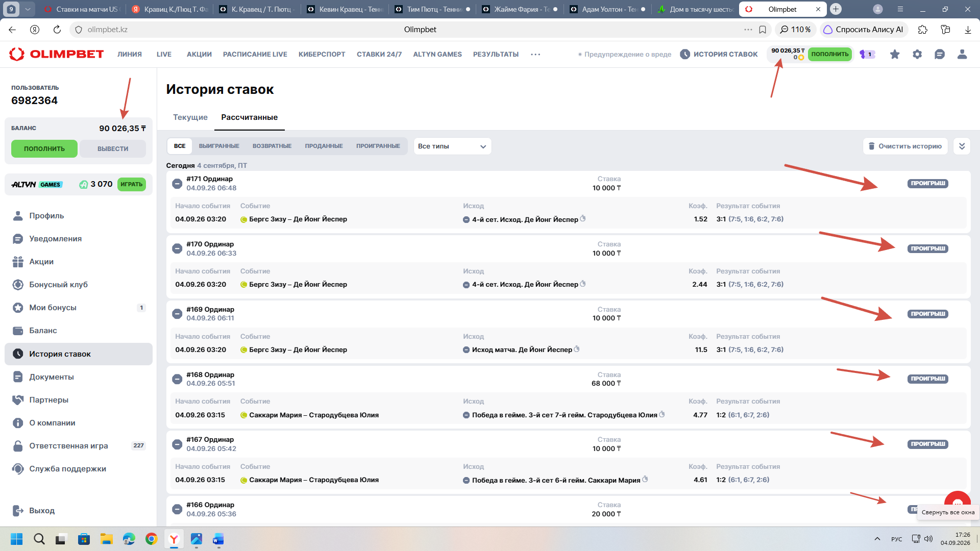Image resolution: width=980 pixels, height=551 pixels.
Task: Filter by ВСЕ bets
Action: 180,146
